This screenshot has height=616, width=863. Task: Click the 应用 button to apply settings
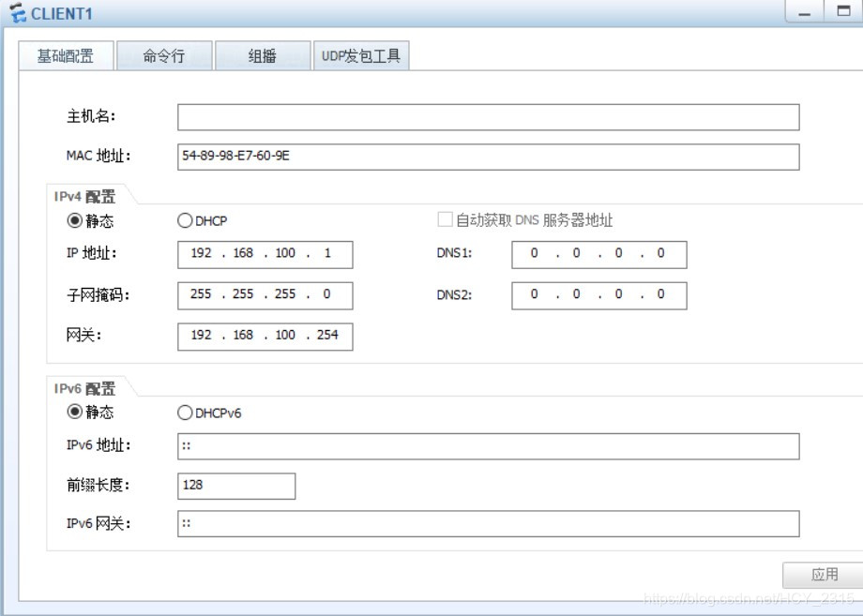coord(821,575)
